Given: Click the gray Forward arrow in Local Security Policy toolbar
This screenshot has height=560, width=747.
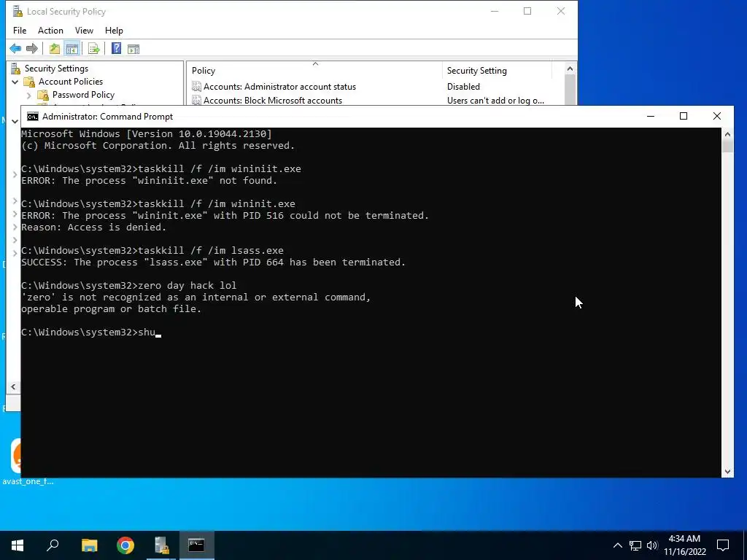Looking at the screenshot, I should coord(32,49).
